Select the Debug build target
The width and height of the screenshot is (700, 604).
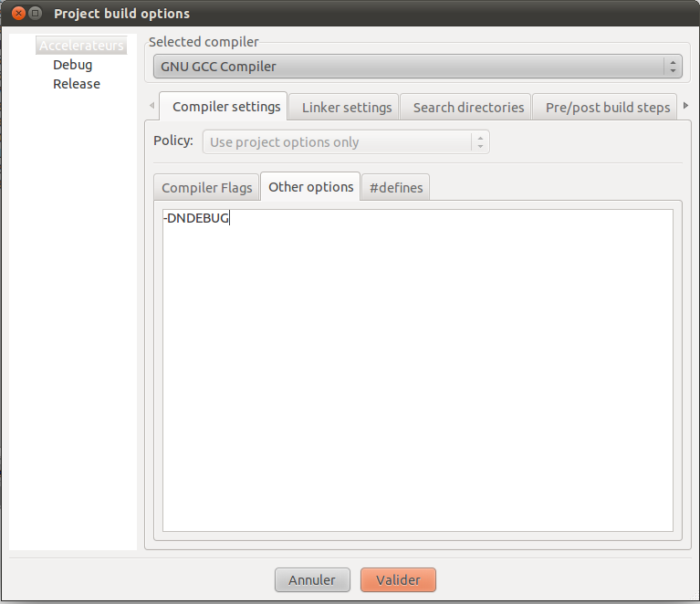pos(73,65)
